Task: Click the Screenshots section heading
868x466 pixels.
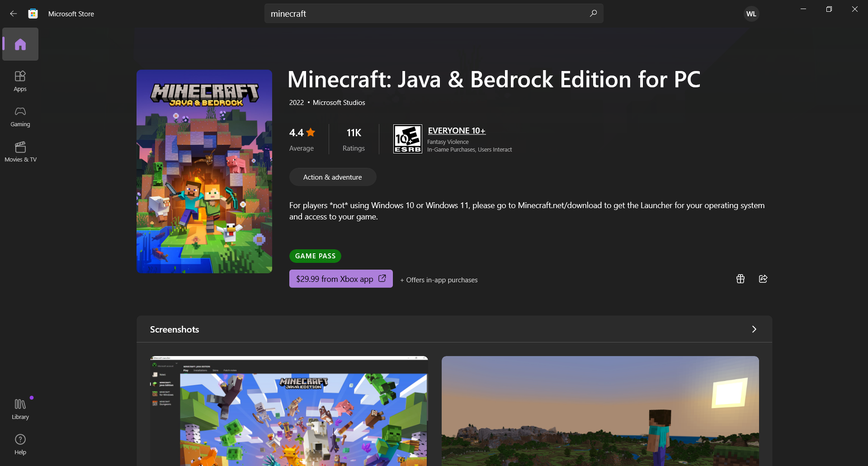Action: tap(175, 329)
